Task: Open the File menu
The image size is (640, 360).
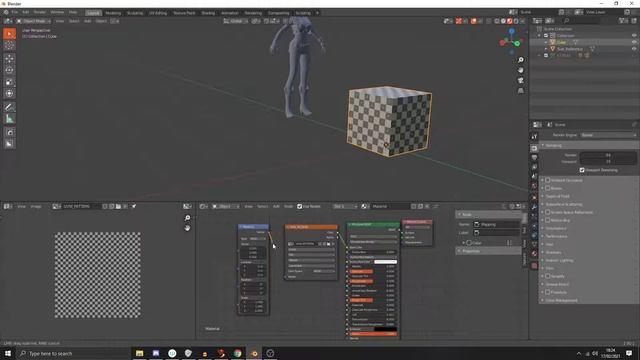Action: 15,13
